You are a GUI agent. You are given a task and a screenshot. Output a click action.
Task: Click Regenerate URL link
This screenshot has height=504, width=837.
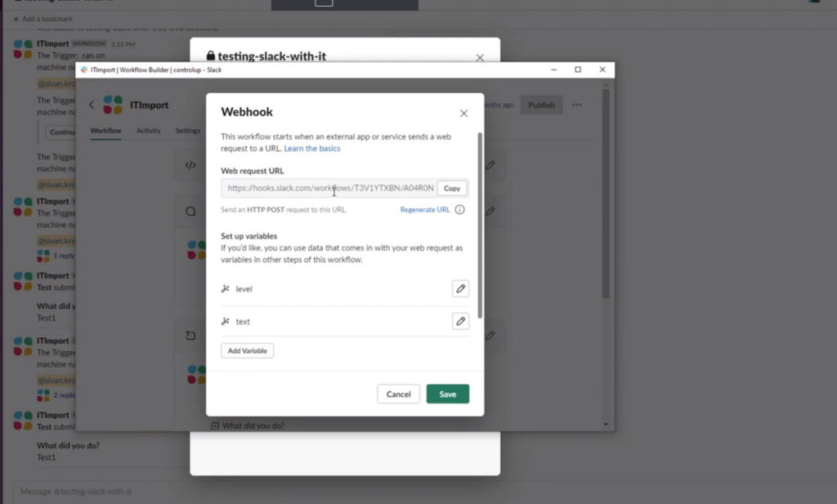(425, 210)
